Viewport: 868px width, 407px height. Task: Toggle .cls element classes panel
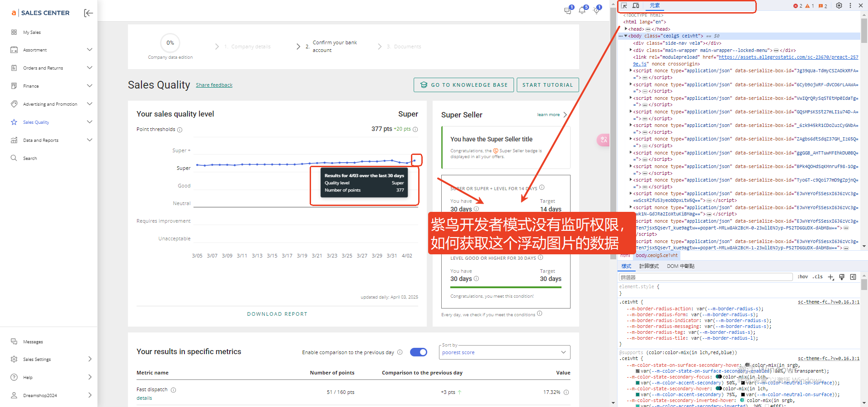click(817, 277)
